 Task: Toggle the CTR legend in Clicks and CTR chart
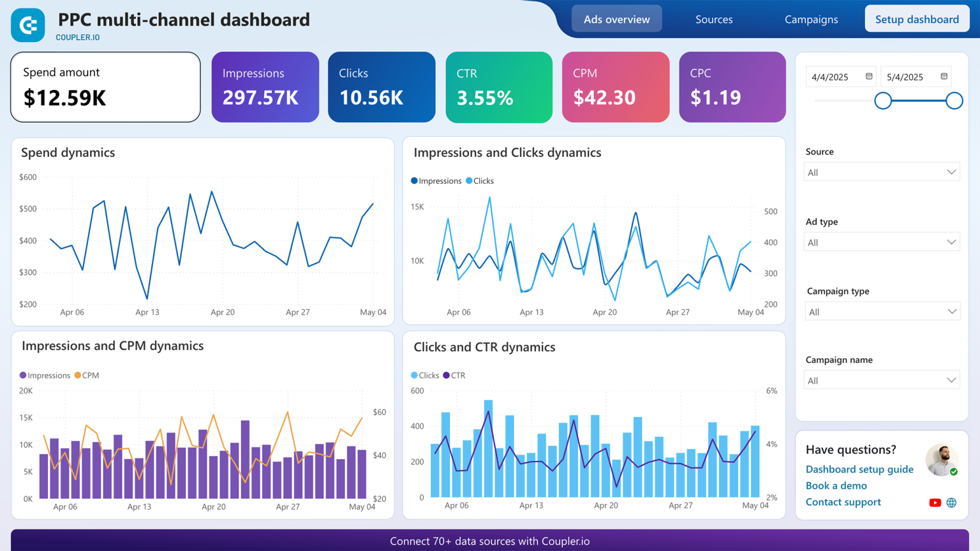click(455, 376)
